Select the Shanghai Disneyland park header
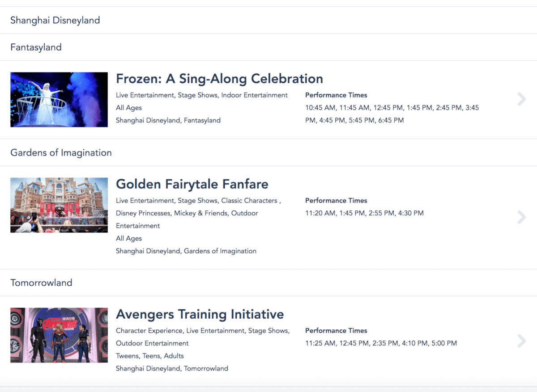This screenshot has height=392, width=537. coord(55,20)
